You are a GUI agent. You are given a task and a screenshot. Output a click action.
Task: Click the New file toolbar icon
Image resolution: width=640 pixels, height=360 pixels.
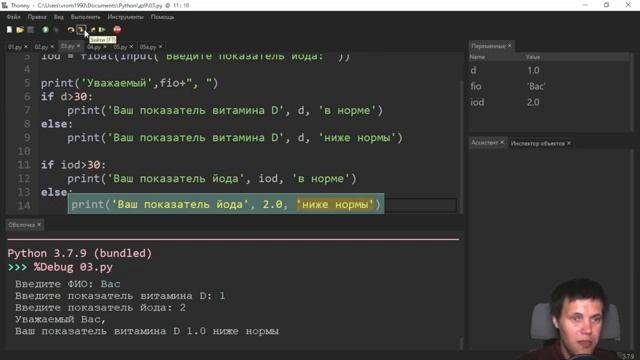(x=9, y=29)
